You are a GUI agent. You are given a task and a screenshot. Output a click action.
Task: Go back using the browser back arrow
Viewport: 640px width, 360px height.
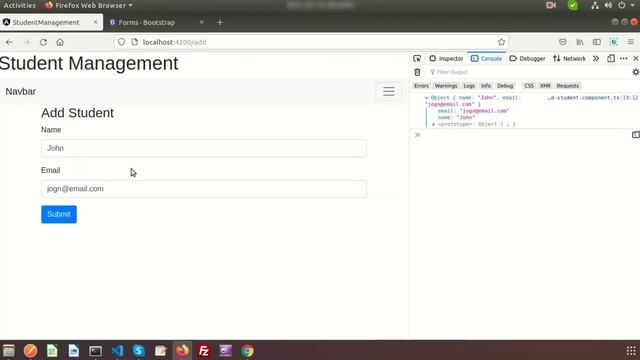[9, 42]
